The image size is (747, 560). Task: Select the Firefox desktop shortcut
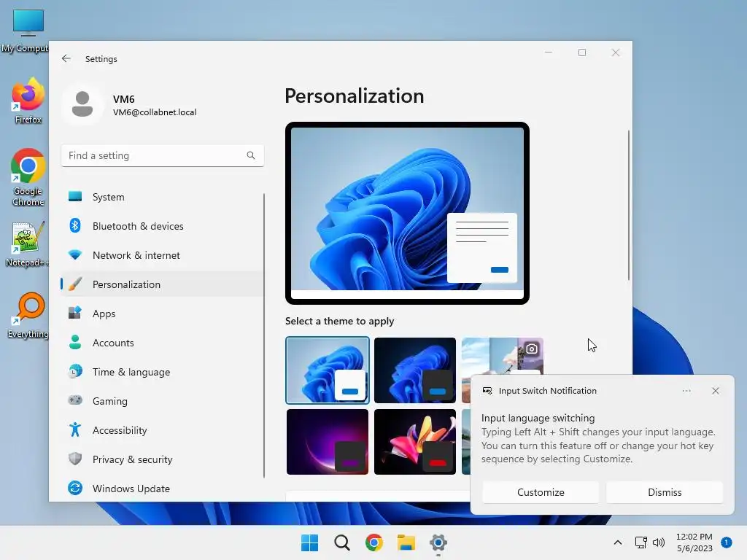[28, 101]
